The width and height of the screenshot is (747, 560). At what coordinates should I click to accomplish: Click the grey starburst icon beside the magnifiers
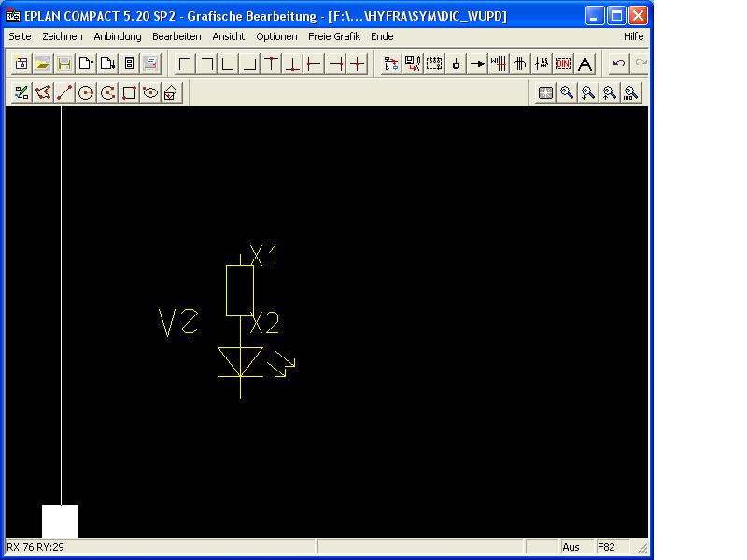pyautogui.click(x=545, y=92)
